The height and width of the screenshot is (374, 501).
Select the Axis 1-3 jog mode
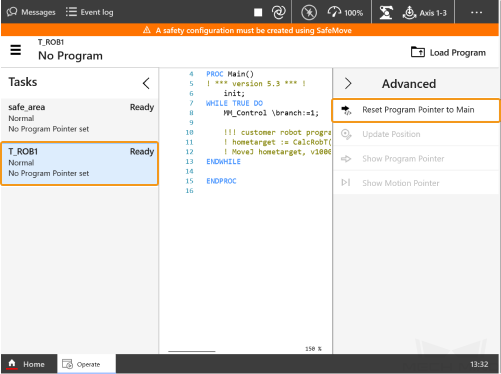[x=424, y=13]
